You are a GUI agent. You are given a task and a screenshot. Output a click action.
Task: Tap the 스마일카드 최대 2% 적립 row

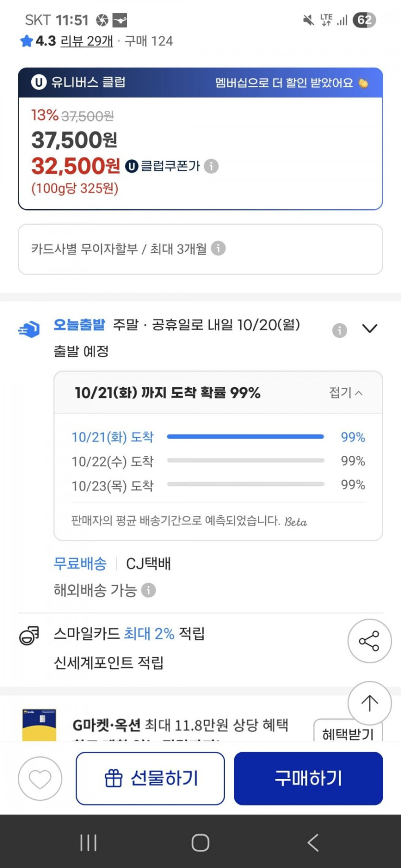(129, 634)
